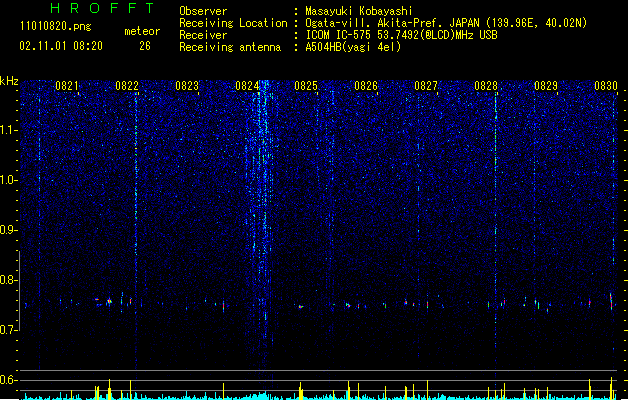
Task: Click the 0.9 kHz axis label
Action: [x=9, y=230]
